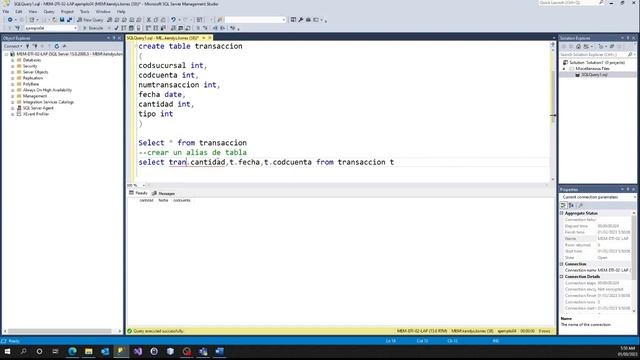This screenshot has height=360, width=640.
Task: Click the refresh icon in Object Explorer
Action: point(57,46)
